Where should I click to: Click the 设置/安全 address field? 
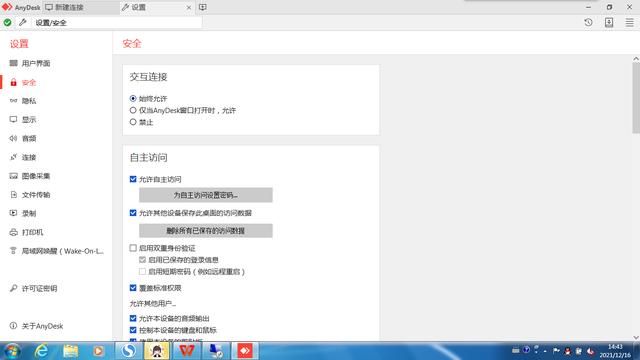[x=117, y=22]
